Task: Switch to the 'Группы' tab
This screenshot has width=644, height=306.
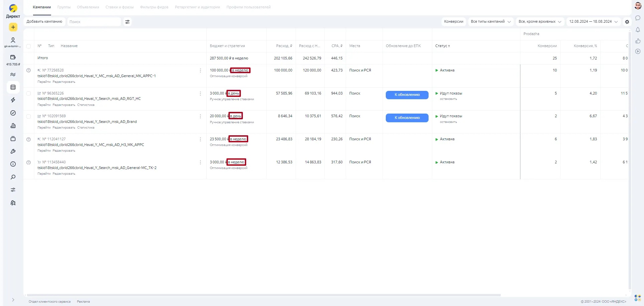Action: pyautogui.click(x=64, y=7)
